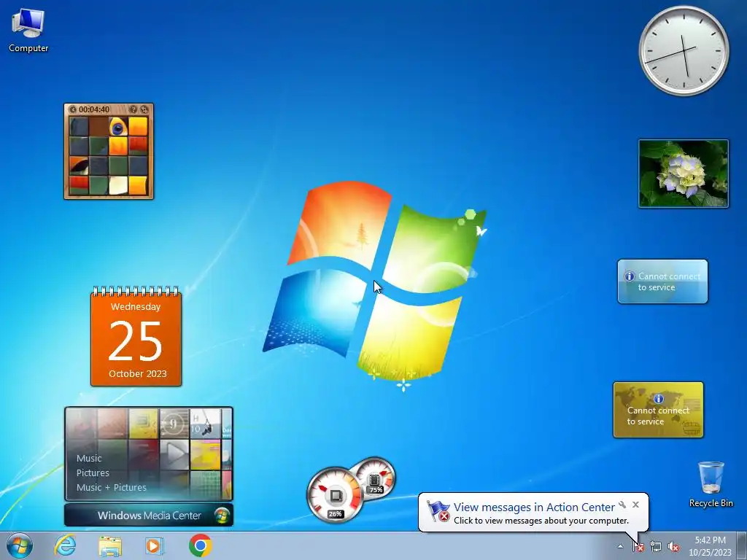Viewport: 747px width, 560px height.
Task: Click the memory dial showing 75%
Action: pos(374,477)
